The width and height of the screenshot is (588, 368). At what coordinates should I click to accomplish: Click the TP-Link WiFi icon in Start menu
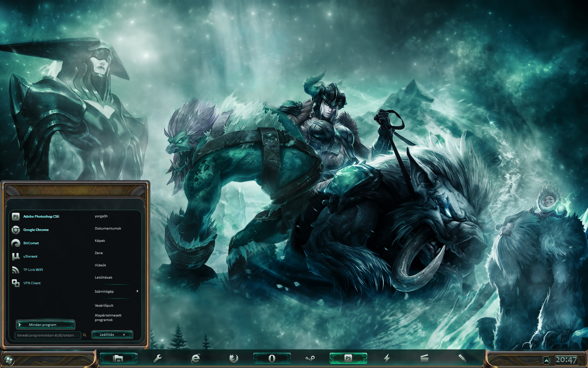pos(16,270)
